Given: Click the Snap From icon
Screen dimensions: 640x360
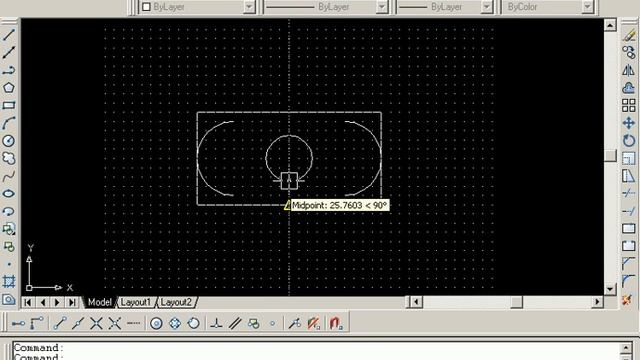Looking at the screenshot, I should [x=37, y=324].
